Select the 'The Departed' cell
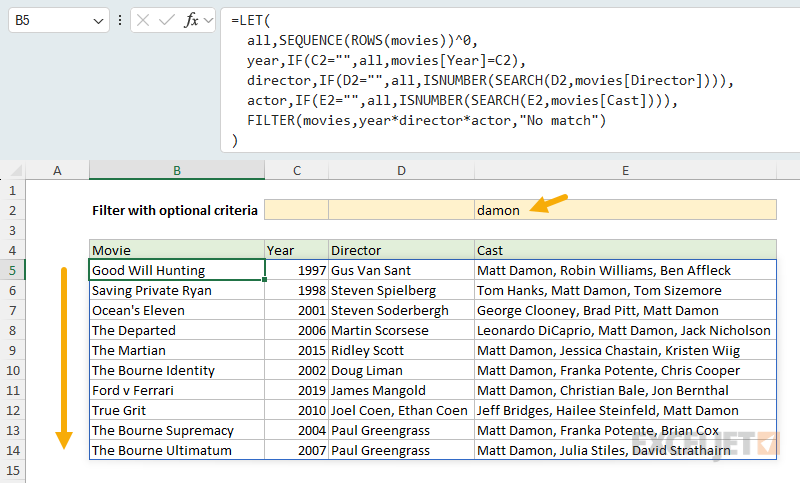Screen dimensions: 800x483 coord(177,330)
